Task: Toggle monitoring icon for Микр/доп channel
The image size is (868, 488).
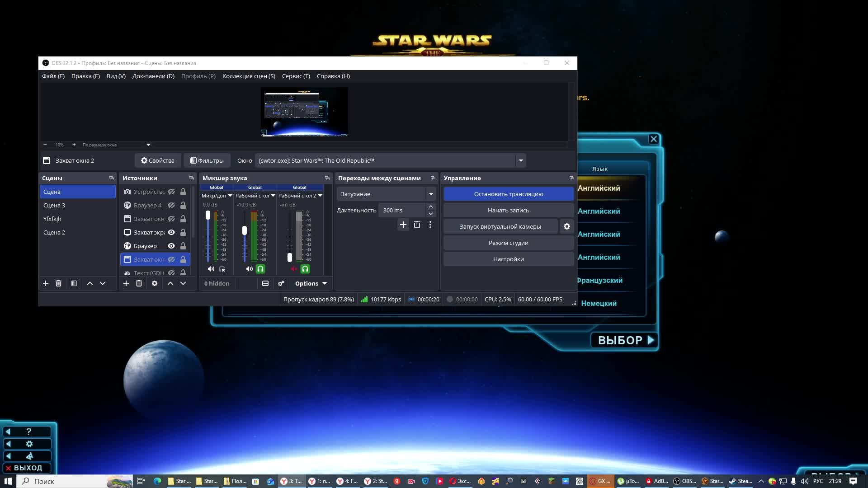Action: tap(222, 269)
